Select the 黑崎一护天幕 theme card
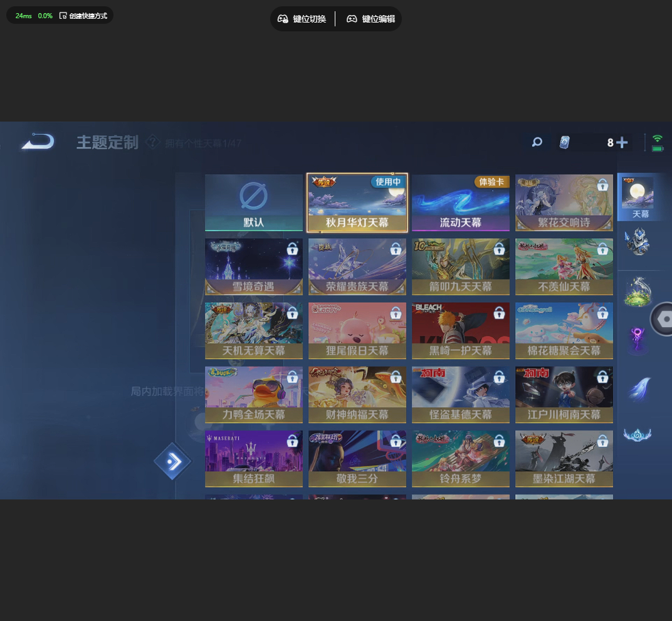The width and height of the screenshot is (672, 621). click(461, 331)
